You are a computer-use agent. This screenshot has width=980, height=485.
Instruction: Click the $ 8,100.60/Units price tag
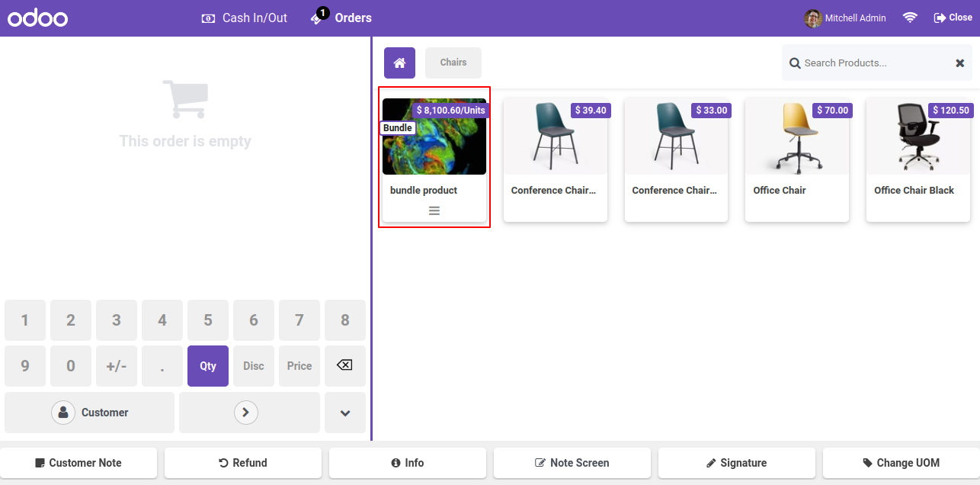450,111
